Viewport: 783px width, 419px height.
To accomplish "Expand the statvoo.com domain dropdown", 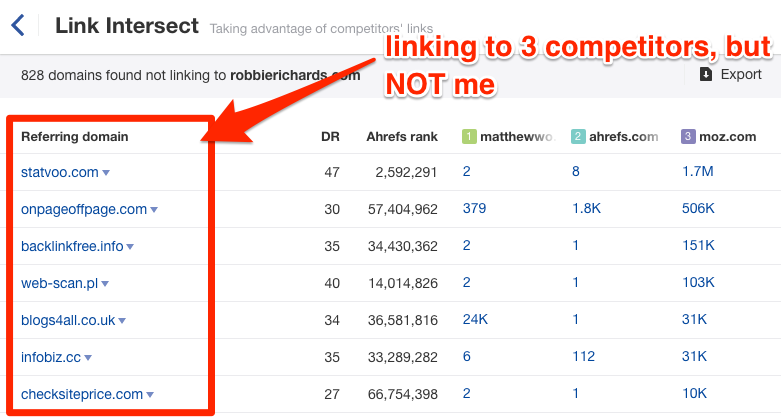I will point(106,173).
